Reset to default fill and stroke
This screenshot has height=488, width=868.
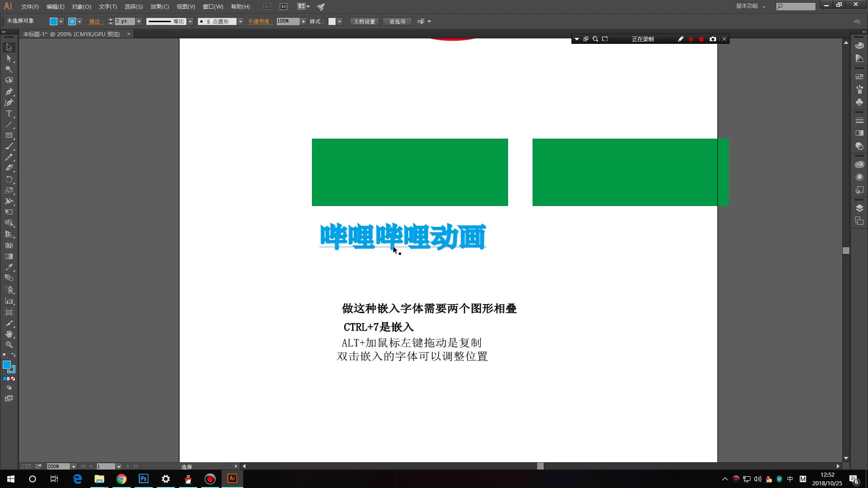pos(5,355)
